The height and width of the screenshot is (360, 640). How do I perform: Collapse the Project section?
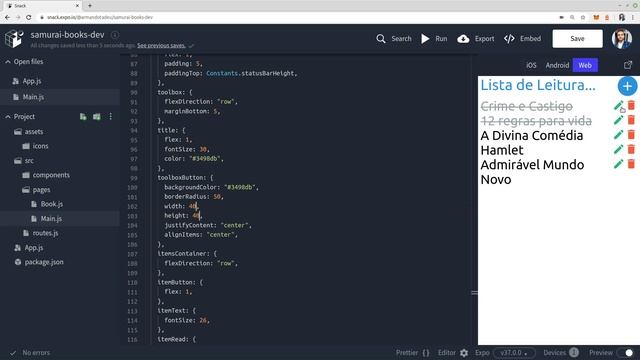pyautogui.click(x=8, y=117)
